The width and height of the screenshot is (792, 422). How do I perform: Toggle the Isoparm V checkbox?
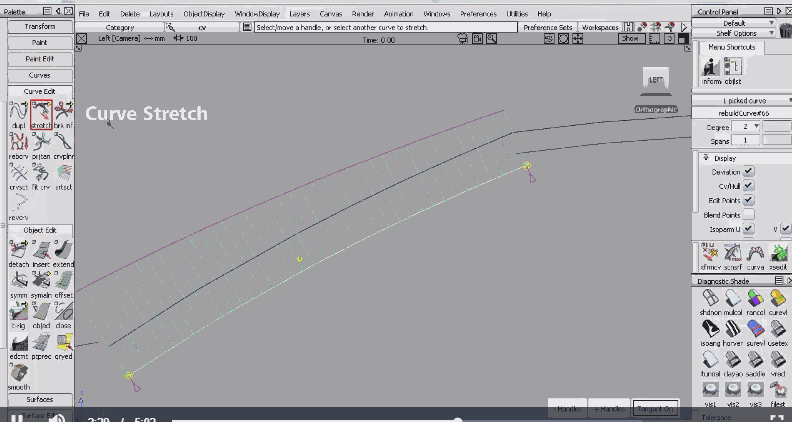pos(785,229)
